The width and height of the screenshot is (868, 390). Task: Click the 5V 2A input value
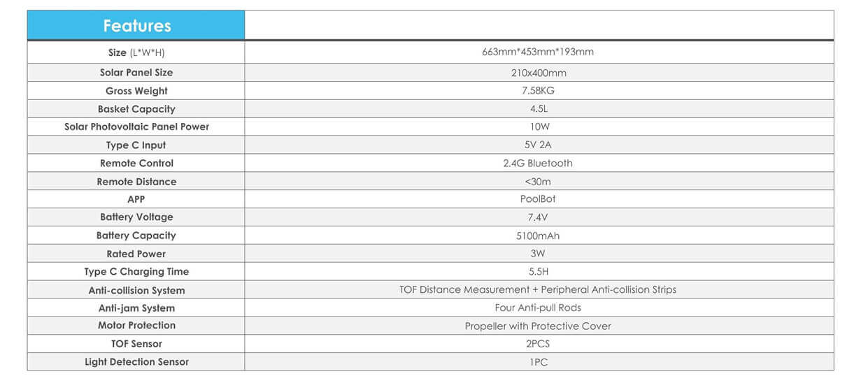coord(538,145)
